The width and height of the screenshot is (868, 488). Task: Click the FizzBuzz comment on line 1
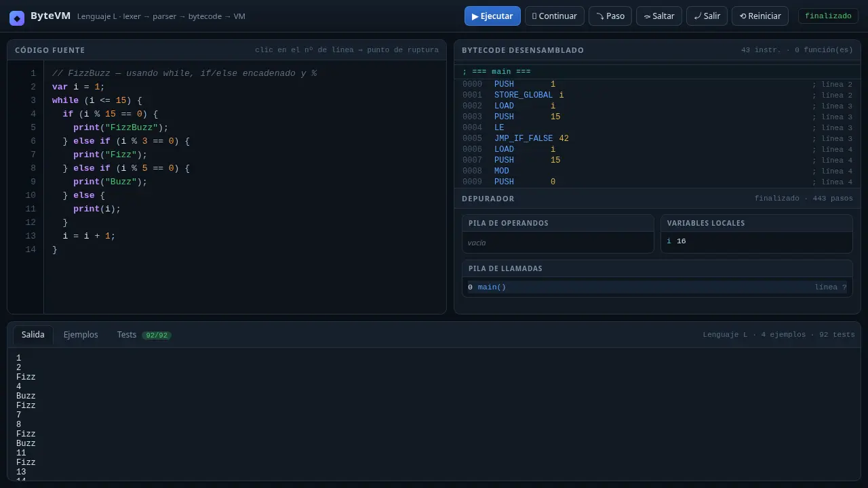tap(184, 73)
